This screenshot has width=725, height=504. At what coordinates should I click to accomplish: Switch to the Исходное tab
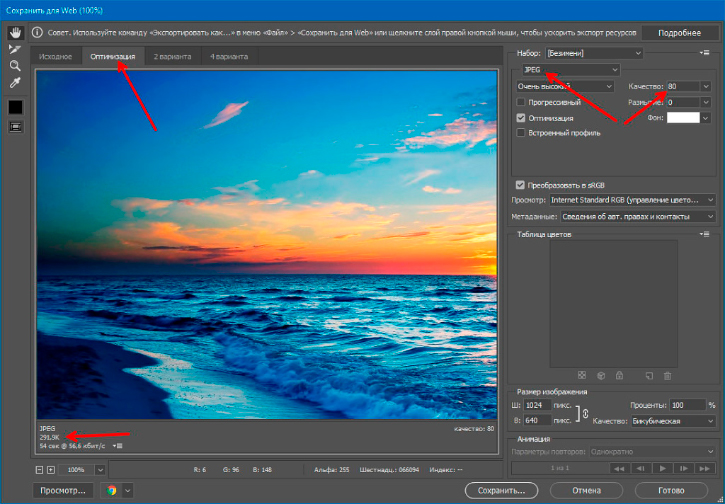click(x=55, y=57)
